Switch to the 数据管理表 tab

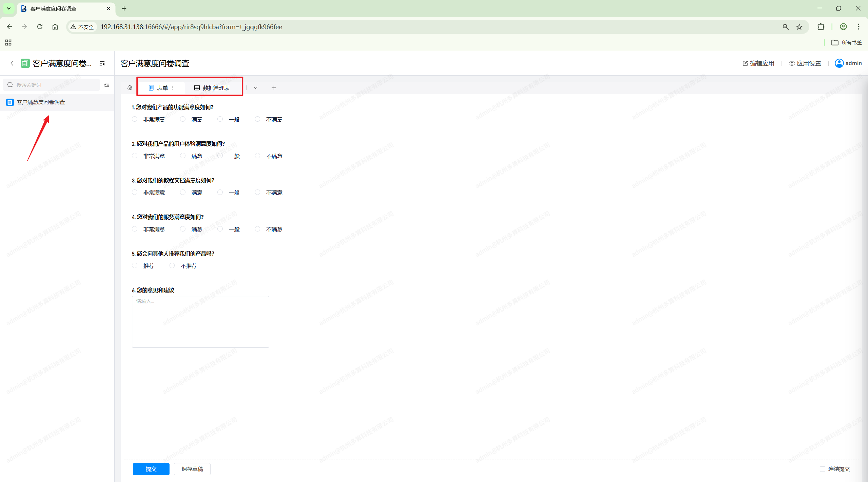pyautogui.click(x=212, y=88)
